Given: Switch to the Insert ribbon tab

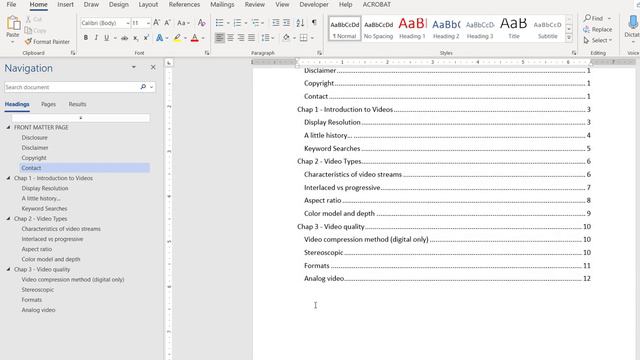Looking at the screenshot, I should (65, 4).
